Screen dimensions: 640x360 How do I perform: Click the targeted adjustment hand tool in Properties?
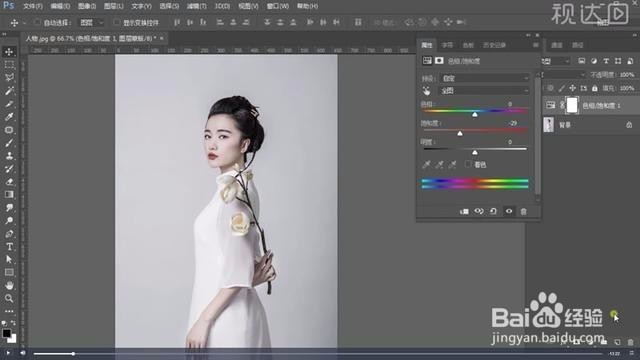point(427,91)
